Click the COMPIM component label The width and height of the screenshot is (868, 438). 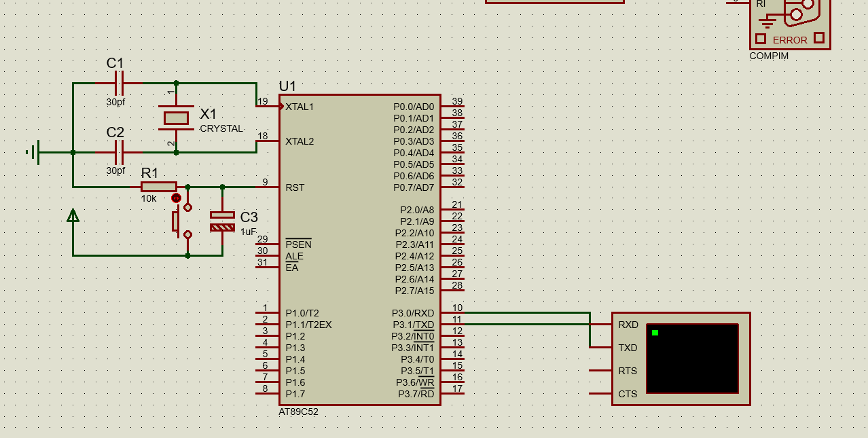769,56
